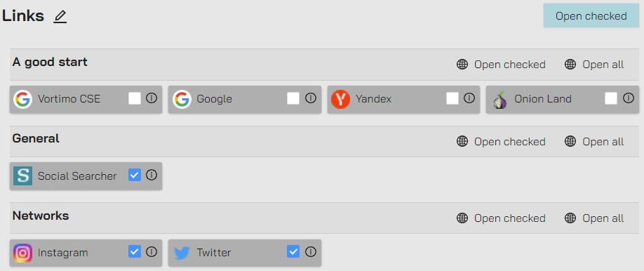Show Twitter link info icon
The image size is (644, 271).
click(x=311, y=251)
